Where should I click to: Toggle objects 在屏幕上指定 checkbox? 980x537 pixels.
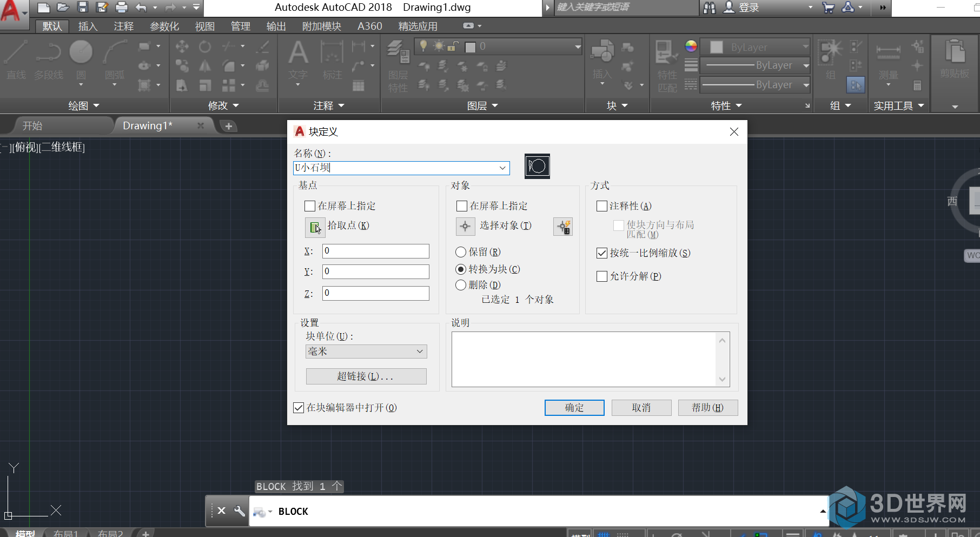pyautogui.click(x=462, y=206)
